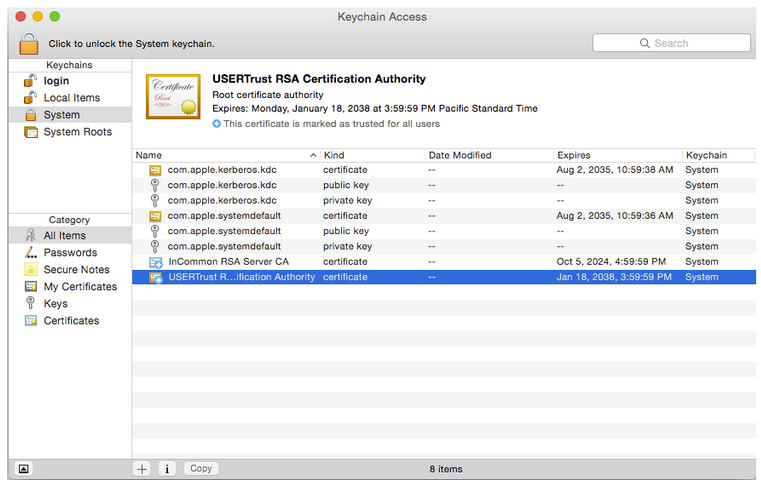Click the All Items keys icon
Screen dimensions: 761x485
click(31, 235)
